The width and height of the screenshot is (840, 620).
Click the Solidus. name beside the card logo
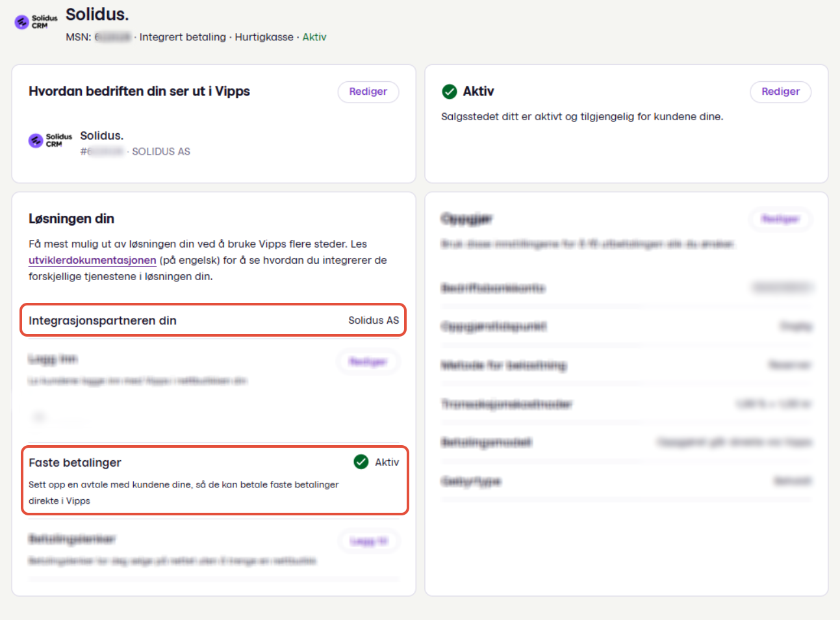coord(102,136)
